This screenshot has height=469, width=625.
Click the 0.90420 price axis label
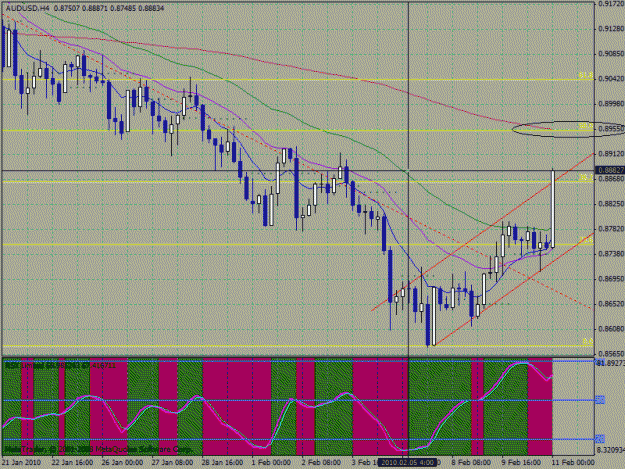click(x=611, y=79)
